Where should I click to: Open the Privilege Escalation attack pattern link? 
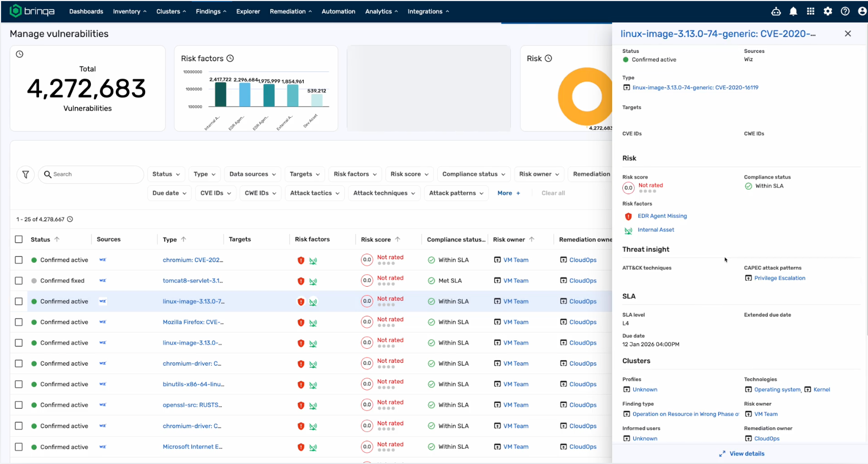click(x=779, y=278)
